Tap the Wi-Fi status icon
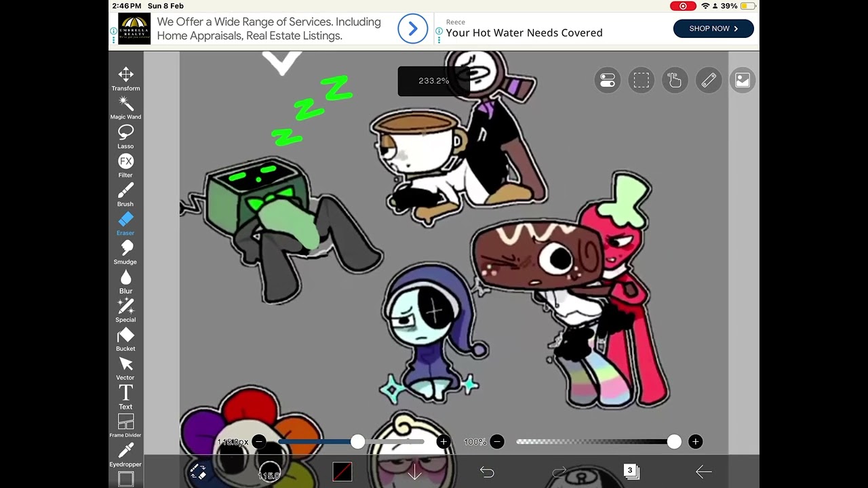This screenshot has width=868, height=488. (705, 6)
